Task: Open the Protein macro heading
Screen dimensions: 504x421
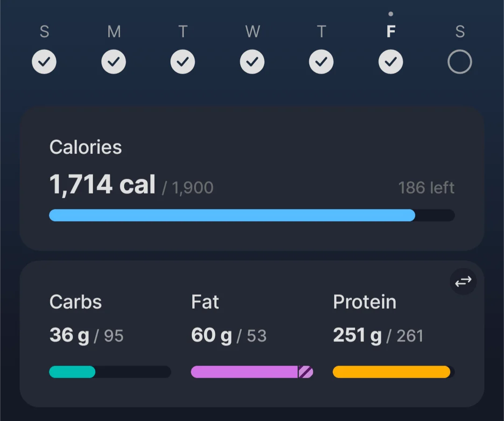Action: tap(364, 302)
